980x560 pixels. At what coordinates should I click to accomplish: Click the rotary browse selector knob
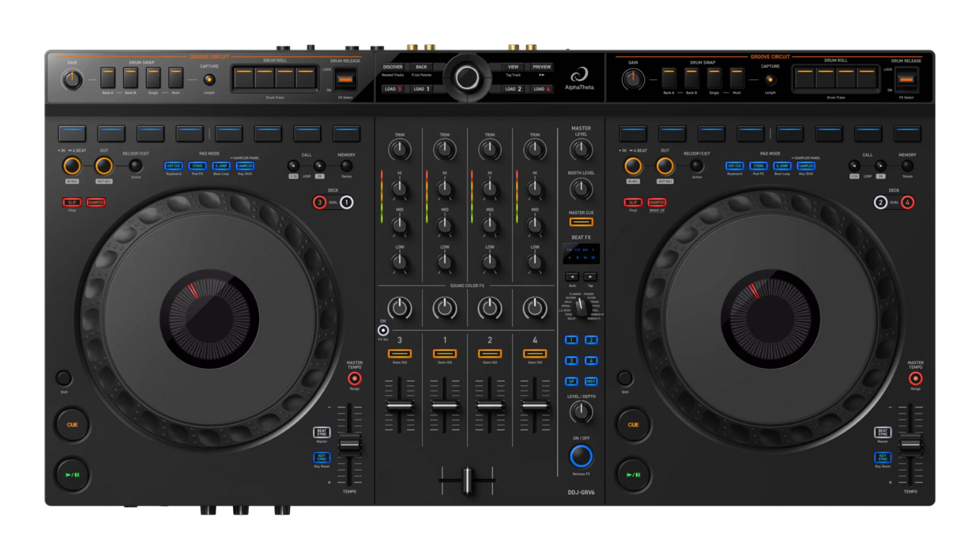467,77
